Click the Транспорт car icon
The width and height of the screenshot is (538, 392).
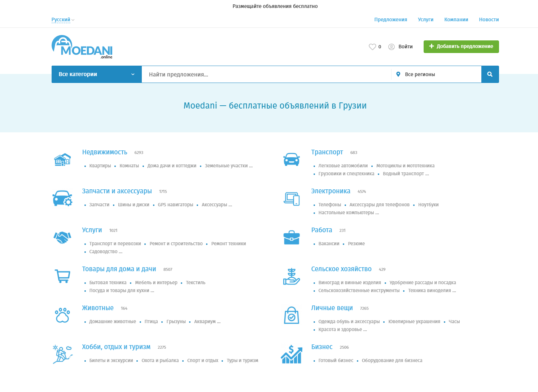tap(292, 159)
